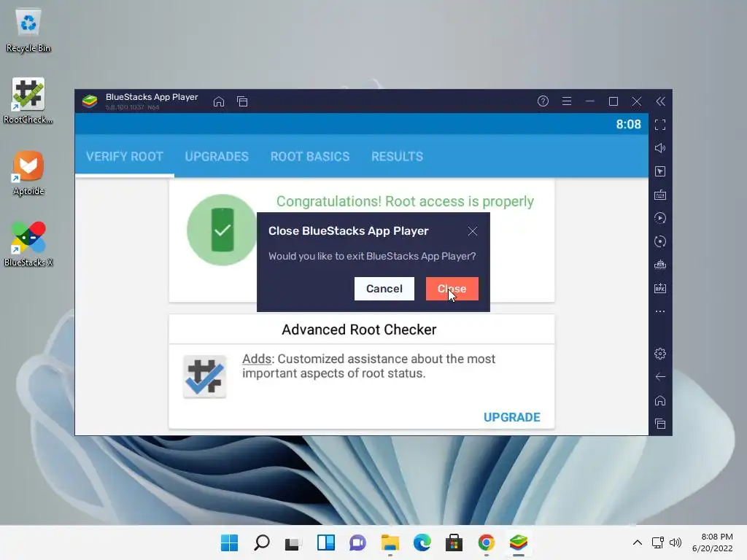Open File Explorer from the taskbar
Screen dimensions: 747x560
[390, 542]
